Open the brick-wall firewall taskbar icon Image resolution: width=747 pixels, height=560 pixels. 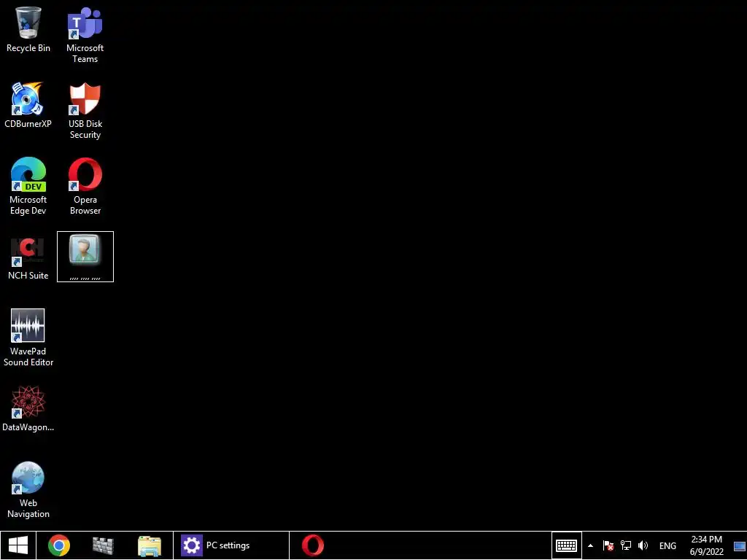pos(103,545)
